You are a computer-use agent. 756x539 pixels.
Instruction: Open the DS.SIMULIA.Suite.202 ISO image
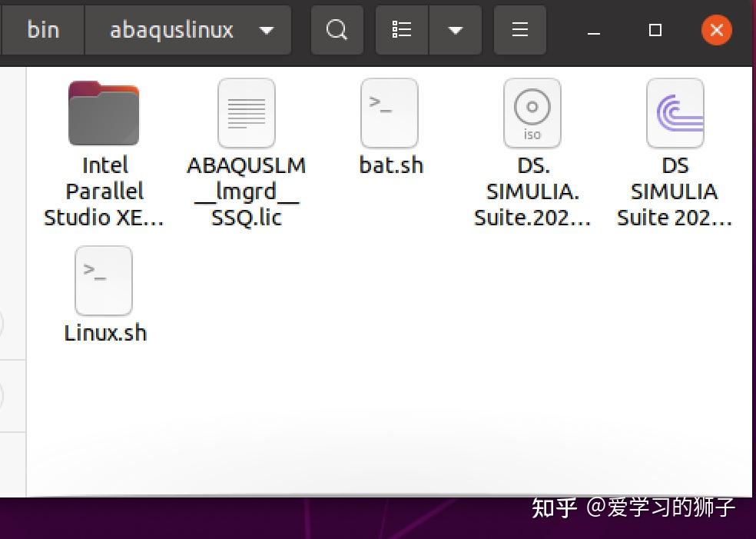click(x=532, y=112)
